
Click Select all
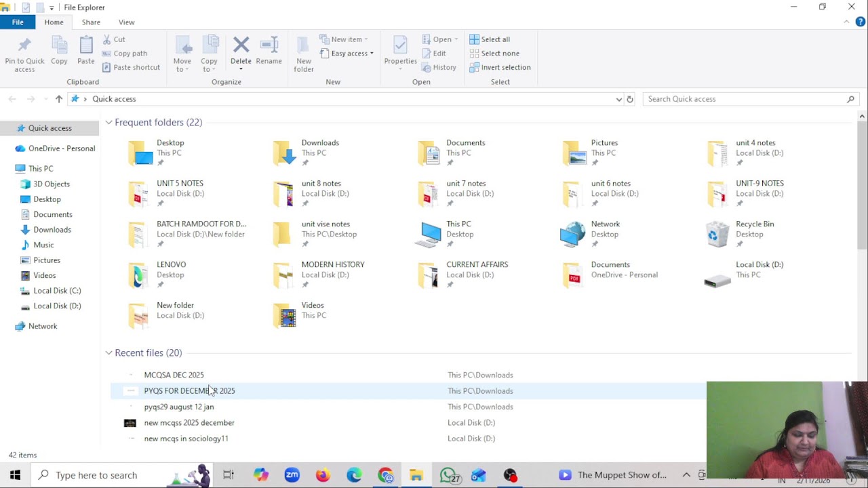coord(490,39)
